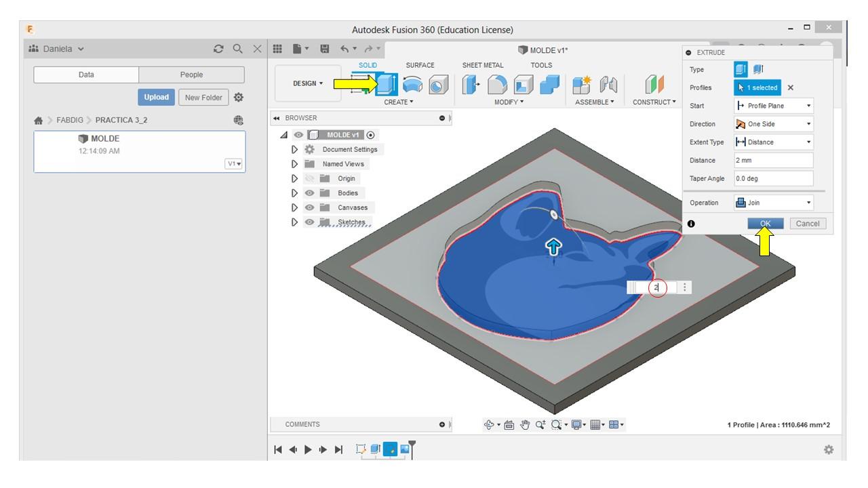Choose thin extrude type icon
The width and height of the screenshot is (868, 488).
click(x=757, y=69)
